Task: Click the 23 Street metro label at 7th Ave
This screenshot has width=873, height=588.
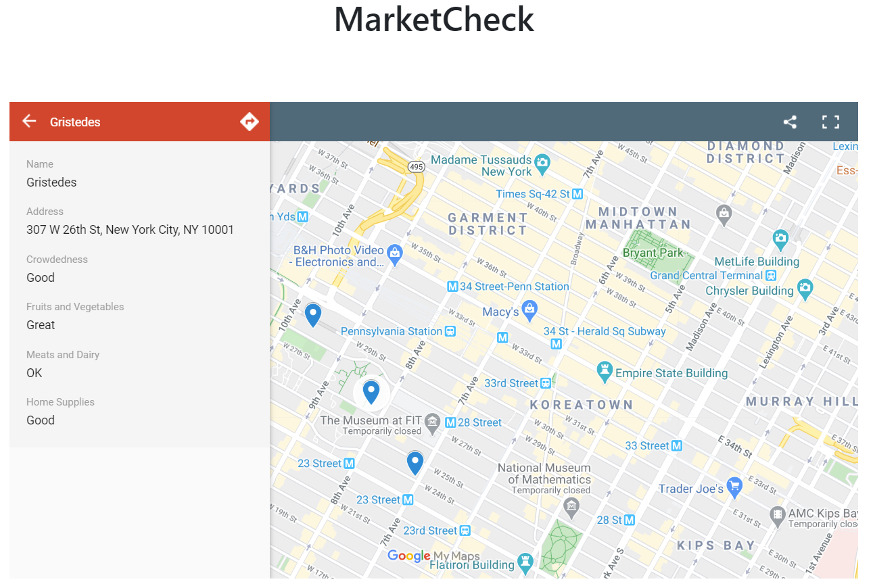Action: [378, 500]
